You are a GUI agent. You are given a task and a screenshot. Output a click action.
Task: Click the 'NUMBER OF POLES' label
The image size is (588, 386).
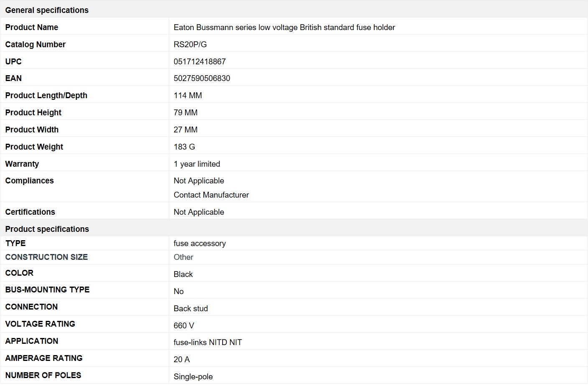point(43,375)
